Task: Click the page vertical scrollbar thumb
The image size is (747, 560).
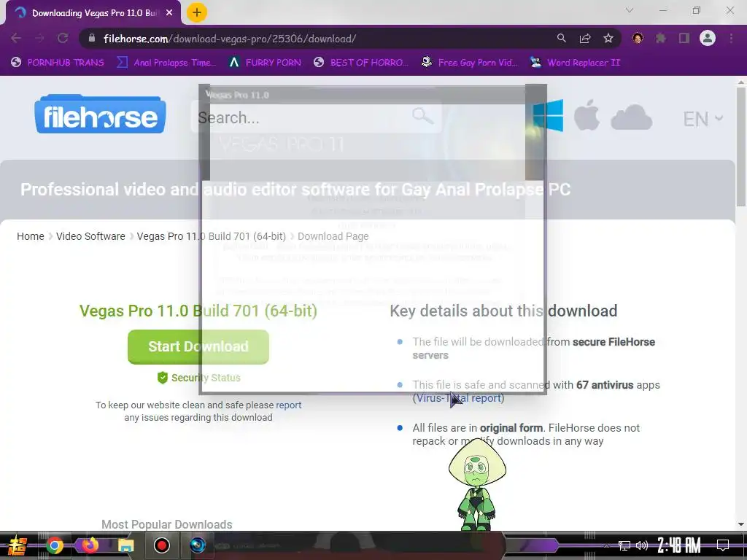Action: pyautogui.click(x=741, y=147)
